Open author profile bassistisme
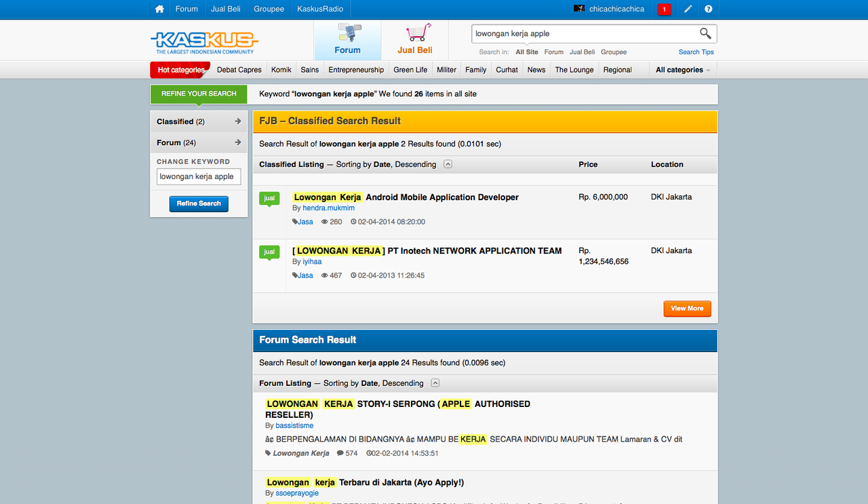This screenshot has height=504, width=868. pyautogui.click(x=294, y=426)
